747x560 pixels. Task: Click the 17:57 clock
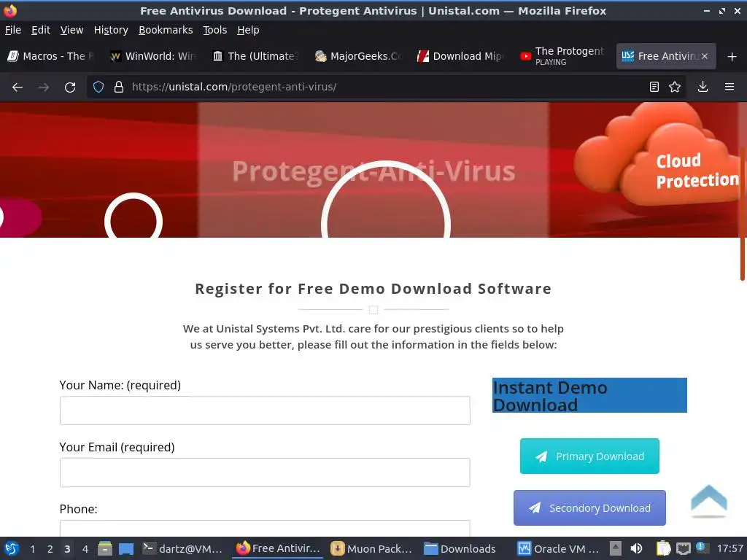click(x=729, y=549)
